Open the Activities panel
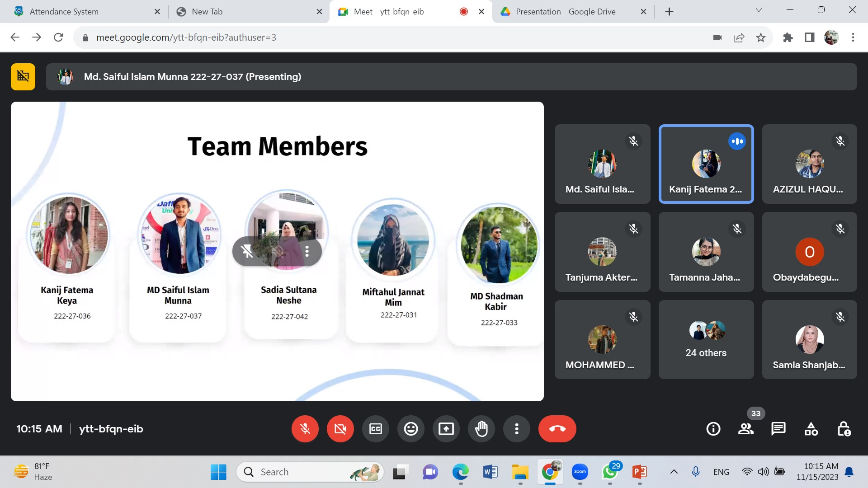The width and height of the screenshot is (868, 488). pos(811,429)
